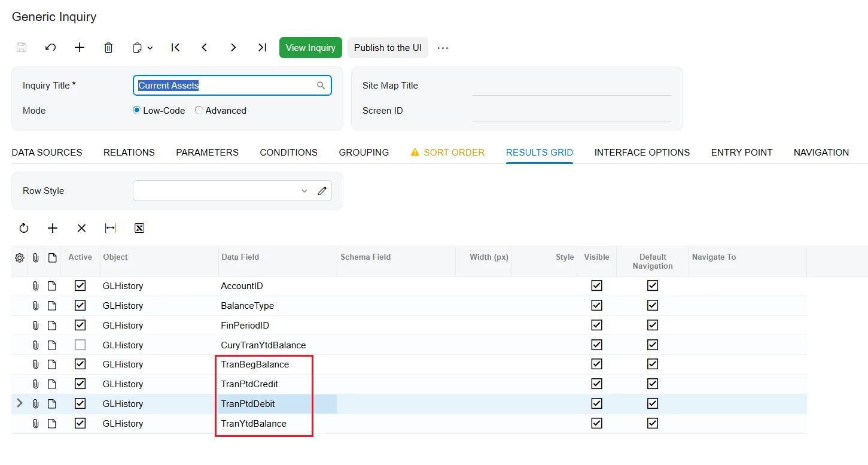868x465 pixels.
Task: Select the CuryTranYtdBalance data field cell
Action: [278, 345]
